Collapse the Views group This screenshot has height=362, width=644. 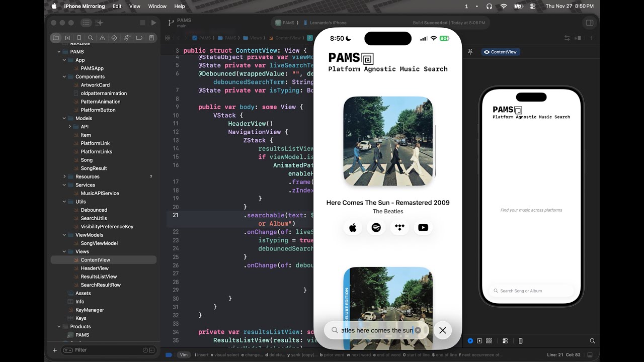click(64, 252)
